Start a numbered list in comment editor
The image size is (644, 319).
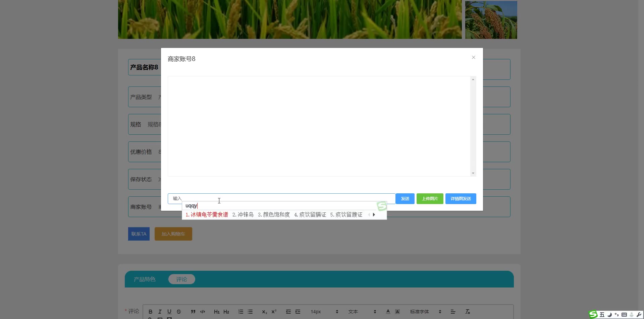pyautogui.click(x=241, y=312)
